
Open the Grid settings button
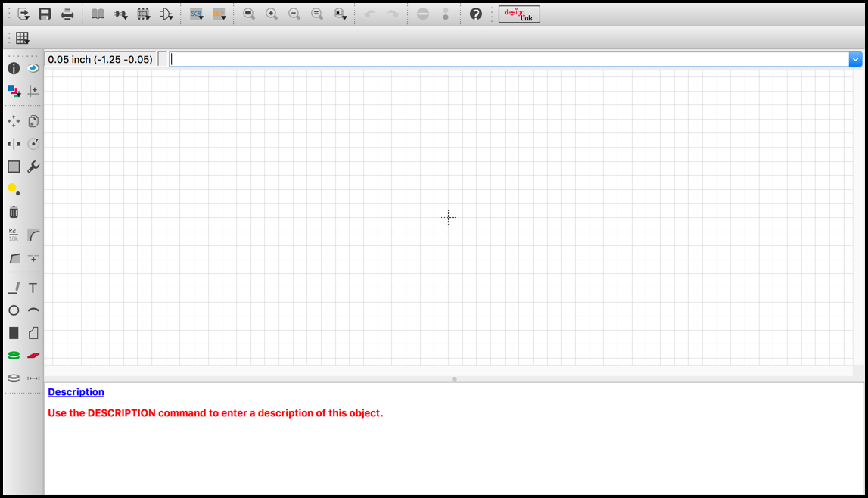pyautogui.click(x=22, y=38)
